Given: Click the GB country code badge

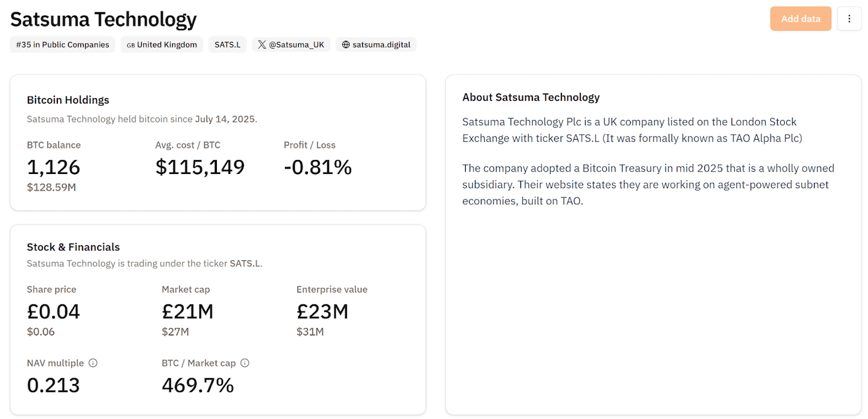Looking at the screenshot, I should [x=131, y=45].
